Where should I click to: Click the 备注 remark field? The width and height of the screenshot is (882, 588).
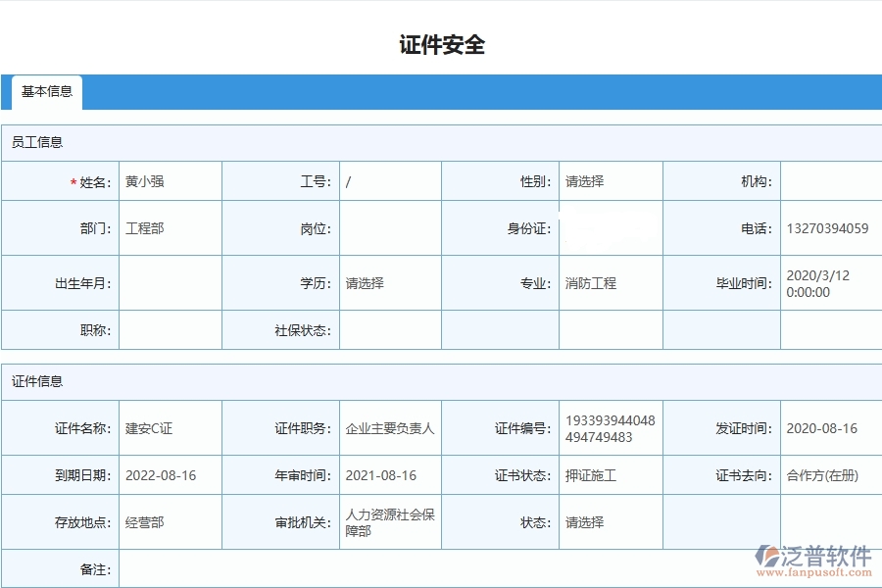tap(490, 568)
